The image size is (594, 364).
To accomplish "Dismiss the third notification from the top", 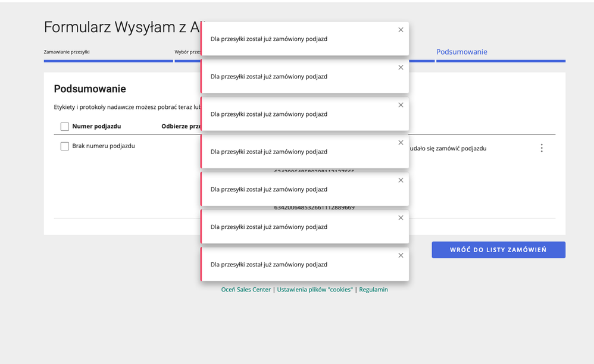I will [401, 105].
